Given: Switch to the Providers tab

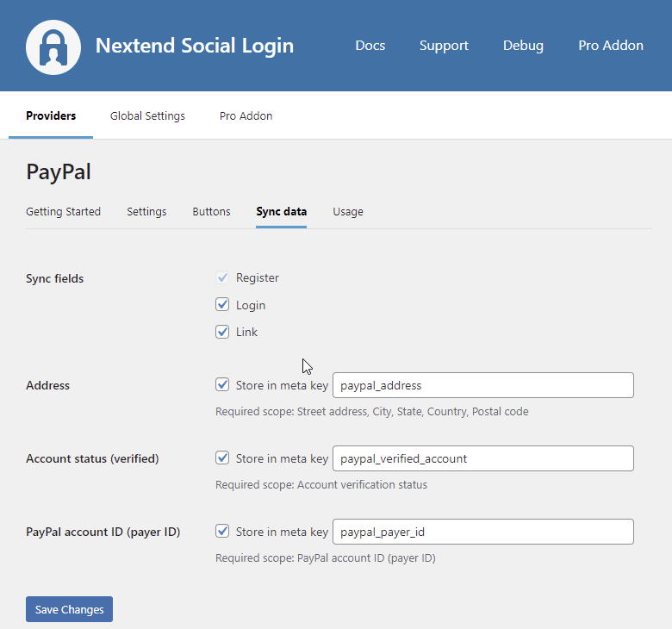Looking at the screenshot, I should click(x=51, y=115).
